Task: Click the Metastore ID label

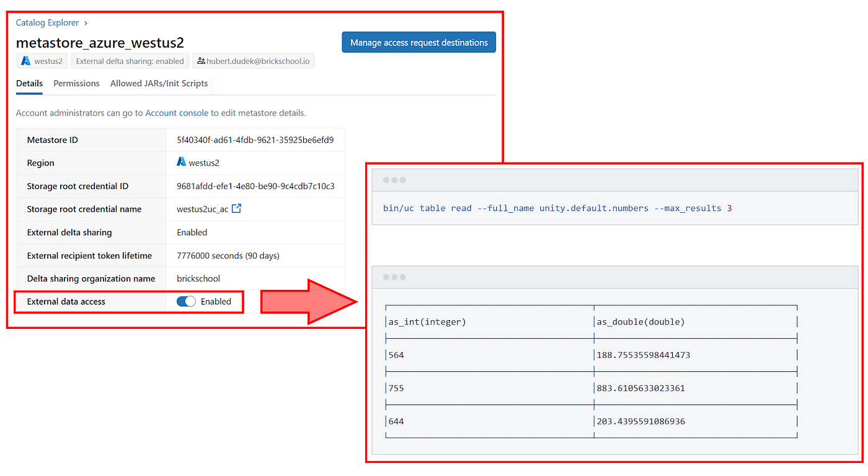Action: [53, 140]
